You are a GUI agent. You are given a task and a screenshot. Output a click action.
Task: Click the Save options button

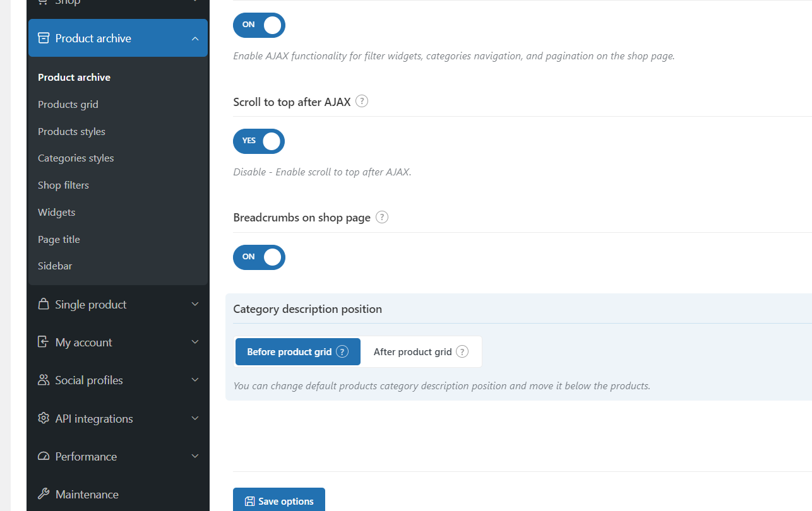279,501
